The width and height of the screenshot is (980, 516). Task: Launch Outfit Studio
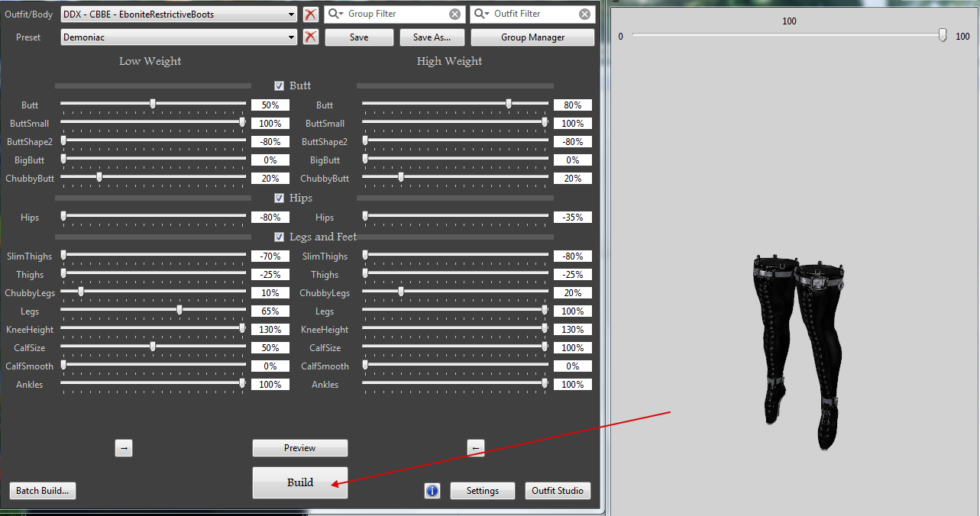[558, 491]
